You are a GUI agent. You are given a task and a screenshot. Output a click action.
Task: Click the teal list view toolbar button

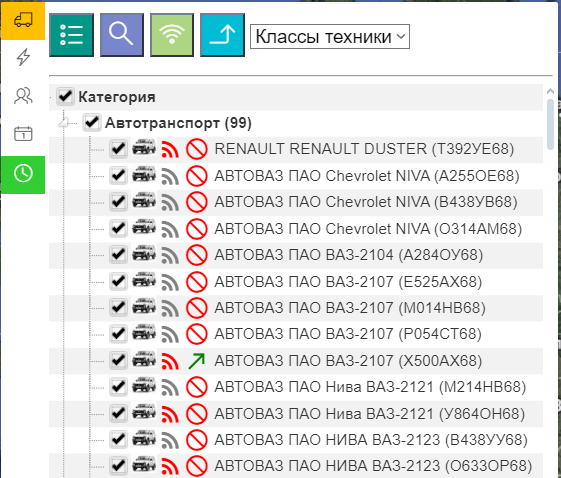[72, 35]
